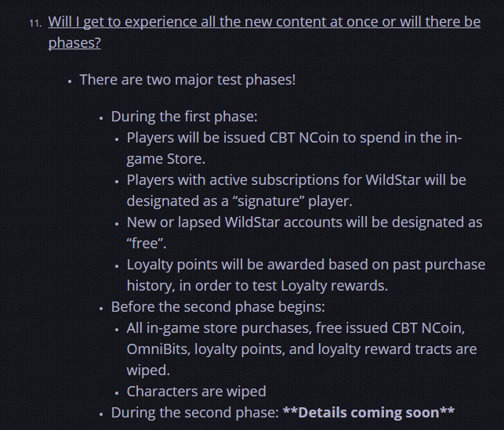This screenshot has height=430, width=504.
Task: Click the 'OmniBits, loyalty points' text line
Action: [302, 349]
